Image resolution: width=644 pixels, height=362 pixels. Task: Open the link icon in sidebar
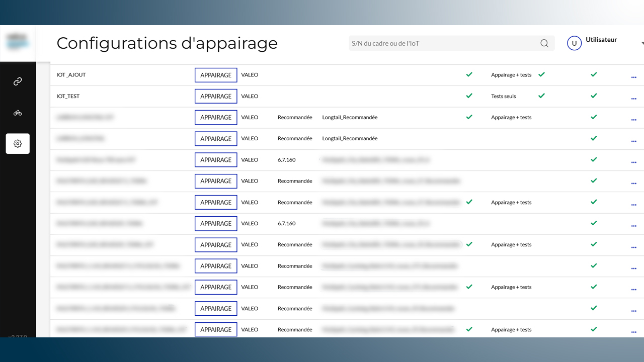[18, 81]
